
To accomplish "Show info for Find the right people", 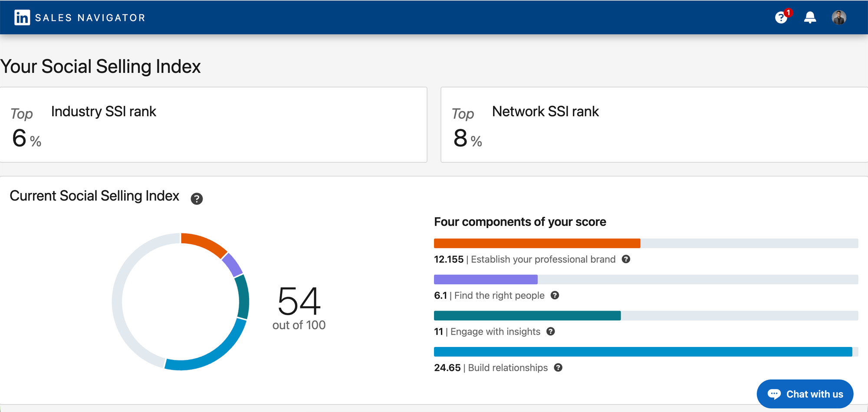I will 555,295.
